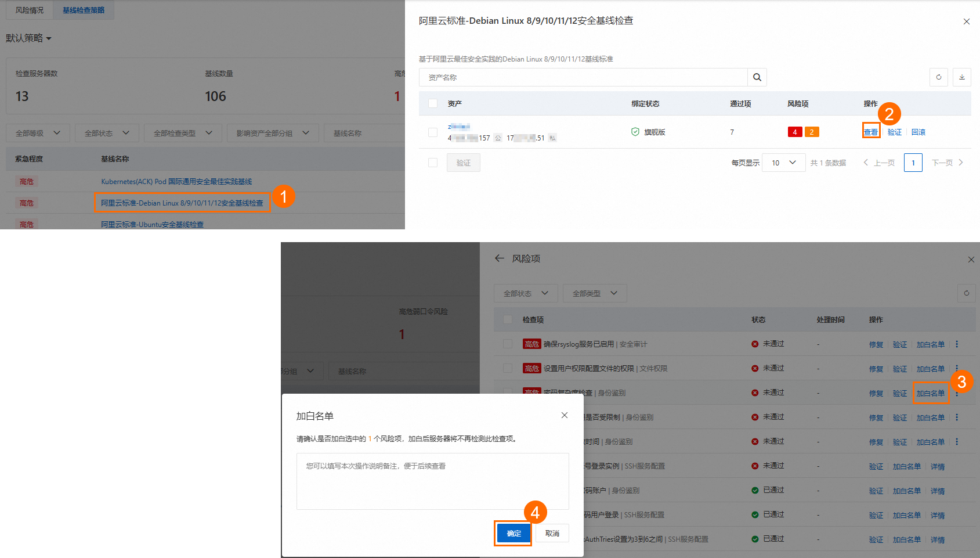
Task: Expand the 全部等级 filter
Action: (x=38, y=133)
